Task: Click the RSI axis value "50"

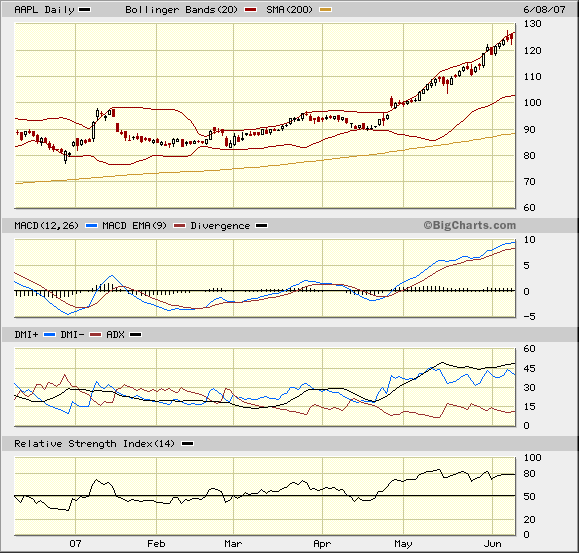Action: 530,496
